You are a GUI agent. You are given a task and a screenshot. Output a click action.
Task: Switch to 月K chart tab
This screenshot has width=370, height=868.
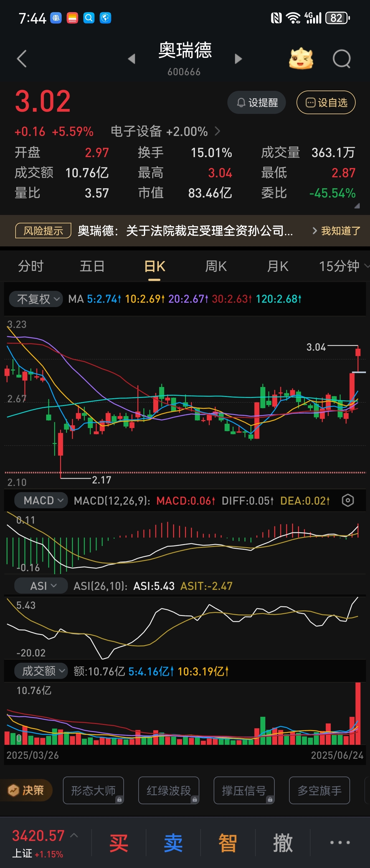point(277,266)
